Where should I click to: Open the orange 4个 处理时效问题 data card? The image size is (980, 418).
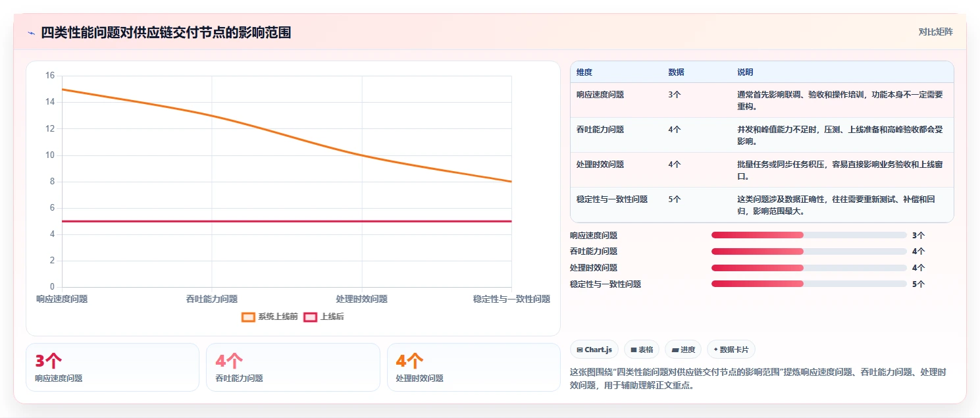coord(474,367)
